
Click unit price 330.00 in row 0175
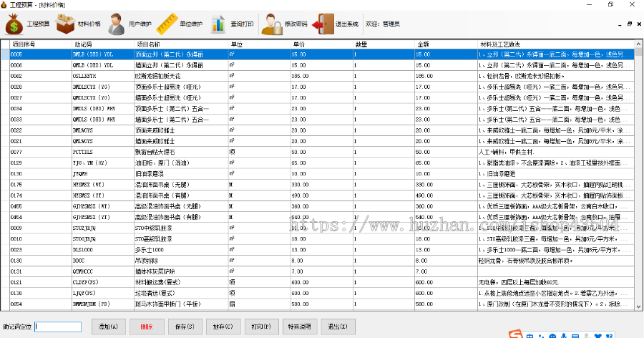[322, 185]
